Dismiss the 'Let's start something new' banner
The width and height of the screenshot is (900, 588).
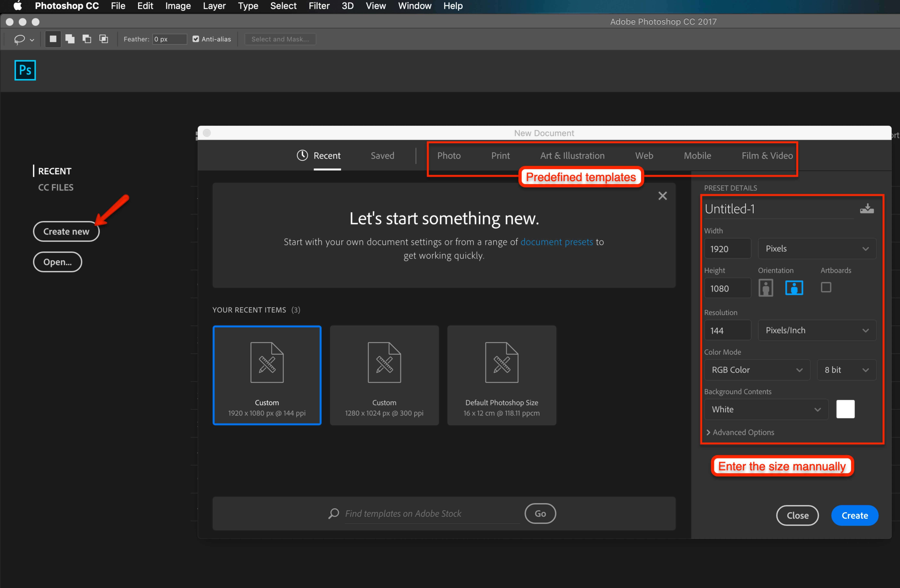pyautogui.click(x=662, y=196)
